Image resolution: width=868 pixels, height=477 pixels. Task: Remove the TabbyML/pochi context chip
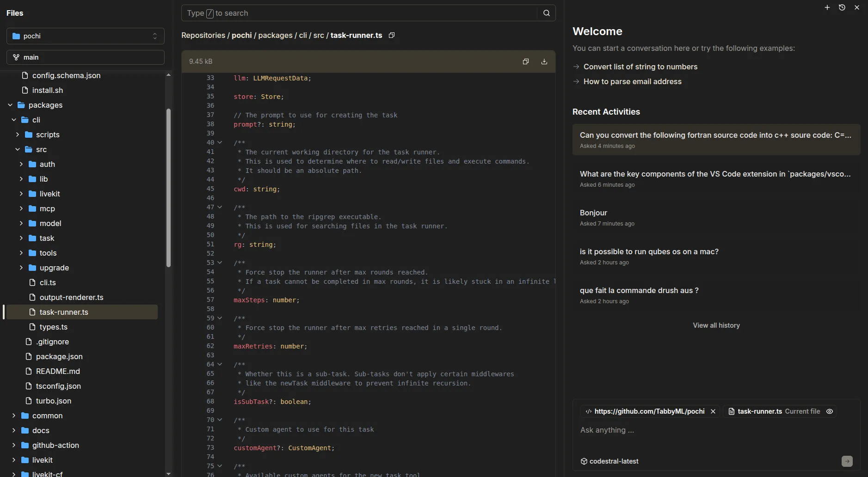(x=713, y=411)
